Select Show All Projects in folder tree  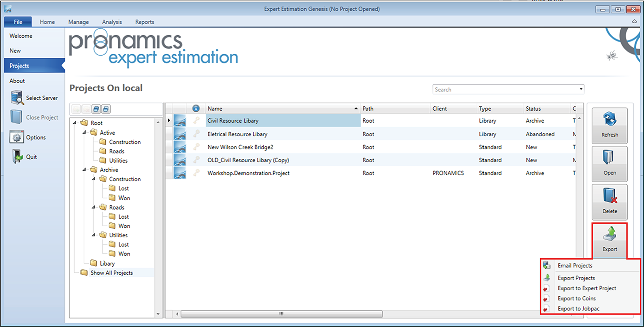[x=111, y=273]
